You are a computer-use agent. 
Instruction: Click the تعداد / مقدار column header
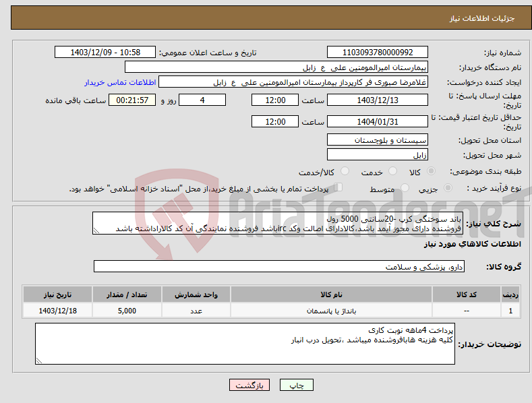coord(127,294)
